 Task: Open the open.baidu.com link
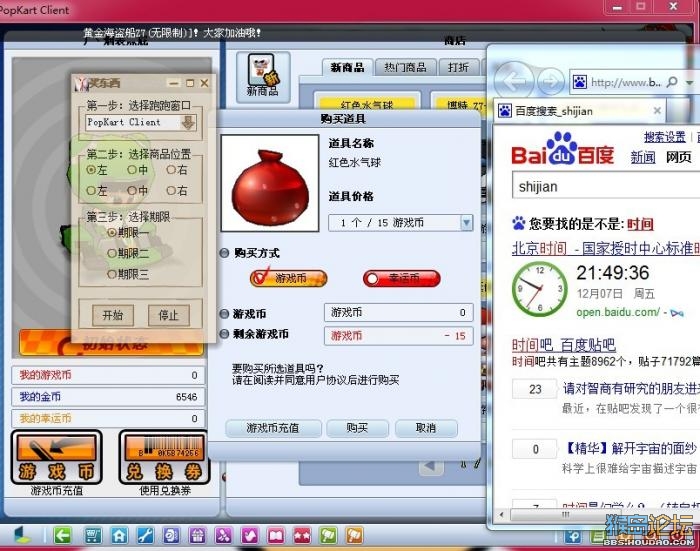coord(618,312)
